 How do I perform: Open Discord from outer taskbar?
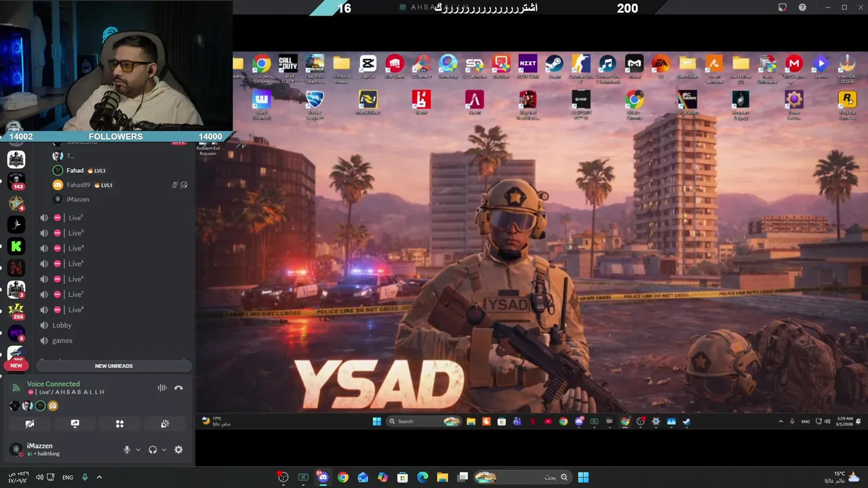pos(323,477)
